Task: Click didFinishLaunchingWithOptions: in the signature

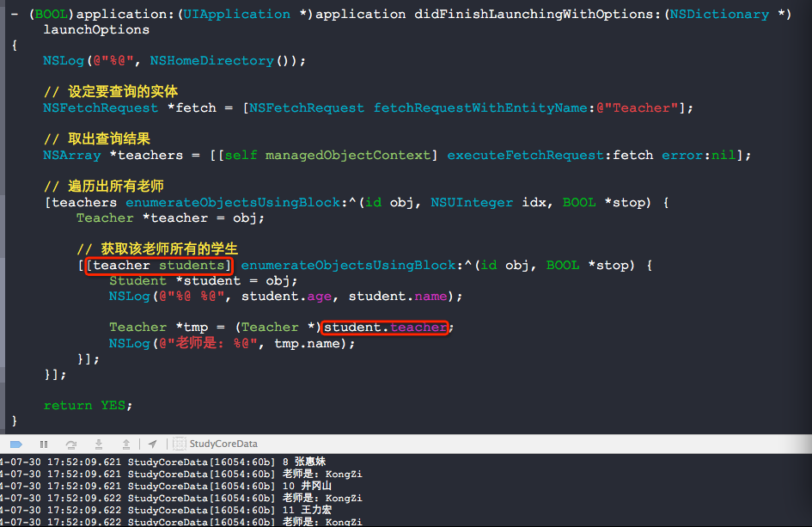Action: [539, 14]
